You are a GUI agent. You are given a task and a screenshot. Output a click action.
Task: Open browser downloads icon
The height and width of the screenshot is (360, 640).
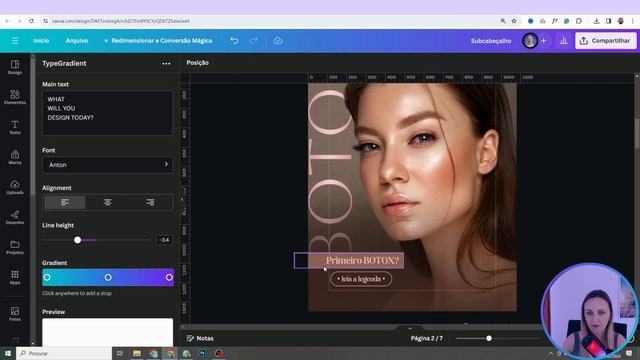[596, 21]
